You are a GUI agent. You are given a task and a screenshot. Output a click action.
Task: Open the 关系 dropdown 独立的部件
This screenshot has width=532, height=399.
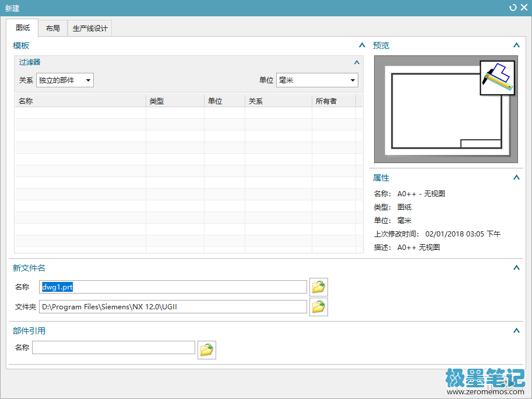click(65, 80)
